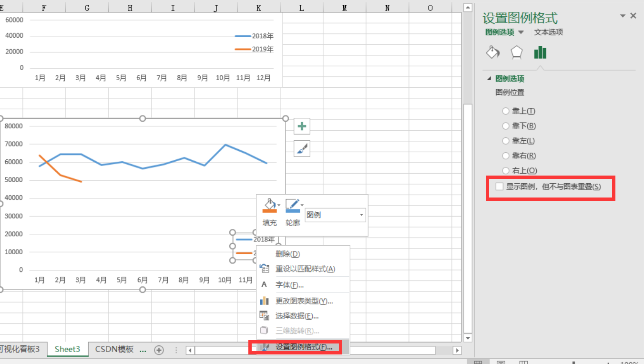The width and height of the screenshot is (644, 364).
Task: Switch to the Sheet3 tab
Action: pos(67,349)
